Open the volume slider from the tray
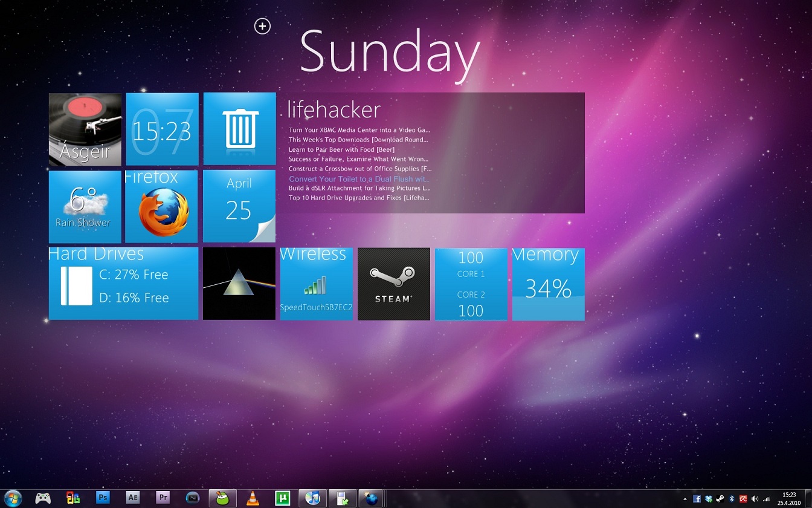This screenshot has height=508, width=812. (x=754, y=499)
